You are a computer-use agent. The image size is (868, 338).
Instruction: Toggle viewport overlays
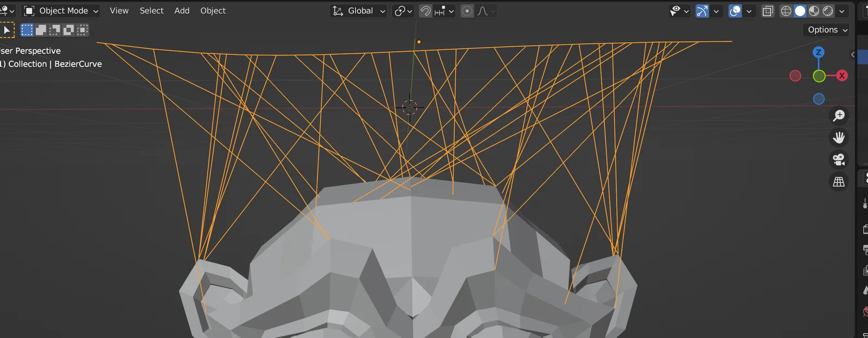click(735, 11)
